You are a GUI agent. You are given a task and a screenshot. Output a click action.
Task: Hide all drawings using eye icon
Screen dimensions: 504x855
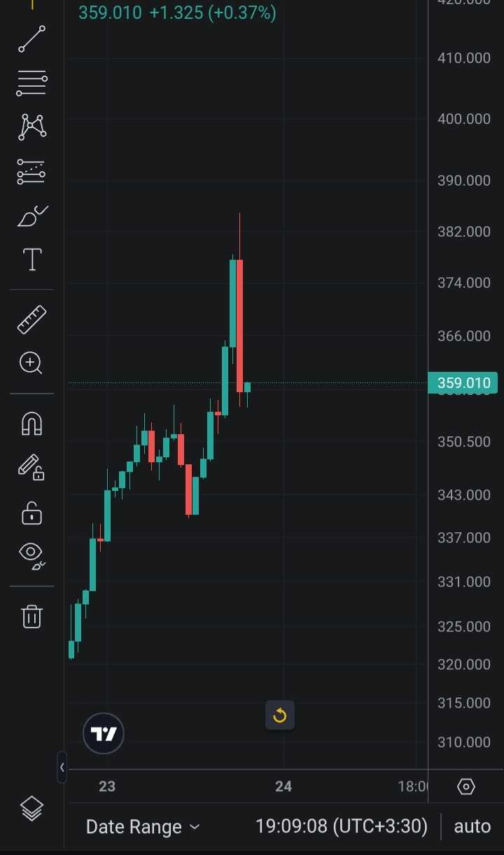pos(31,555)
